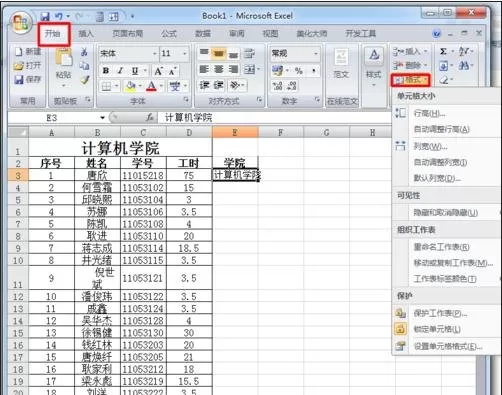The image size is (502, 395).
Task: Toggle Bold formatting
Action: tap(106, 70)
